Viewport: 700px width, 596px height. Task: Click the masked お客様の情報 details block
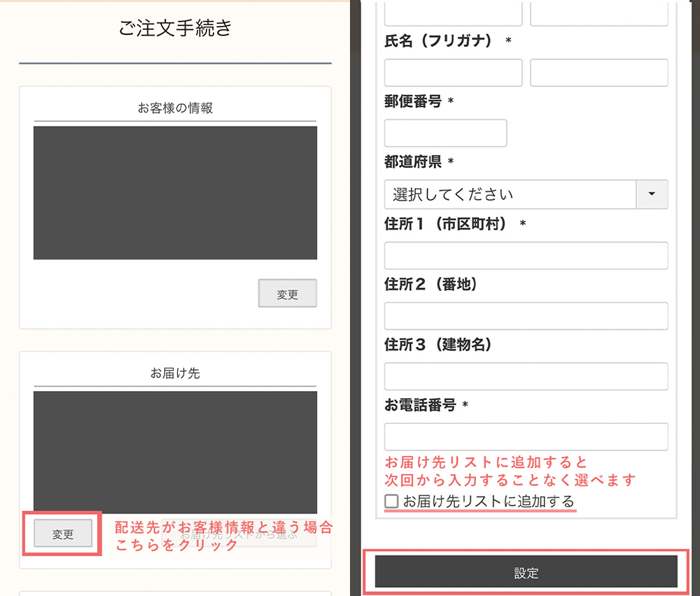point(175,192)
